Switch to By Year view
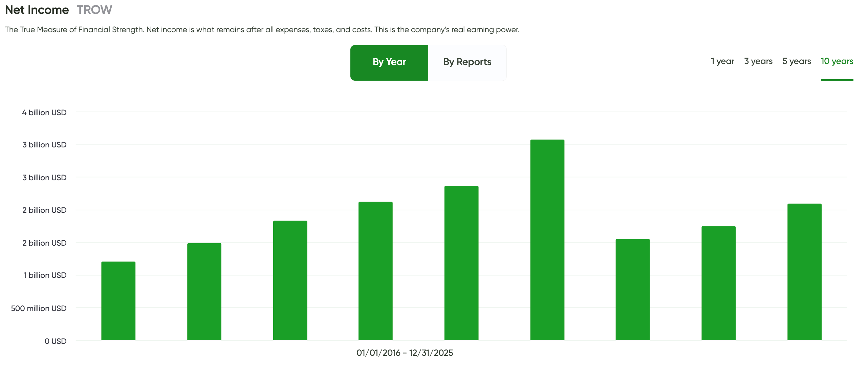Screen dimensions: 868x368 389,62
